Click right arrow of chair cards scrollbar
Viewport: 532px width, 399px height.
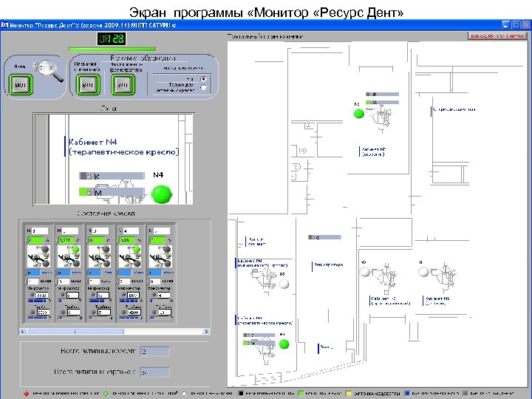(x=206, y=331)
